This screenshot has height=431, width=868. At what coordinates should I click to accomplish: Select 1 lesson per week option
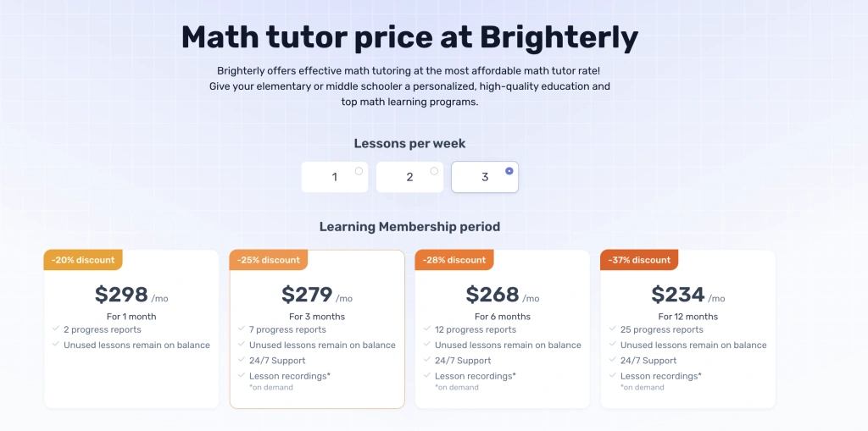pos(335,177)
